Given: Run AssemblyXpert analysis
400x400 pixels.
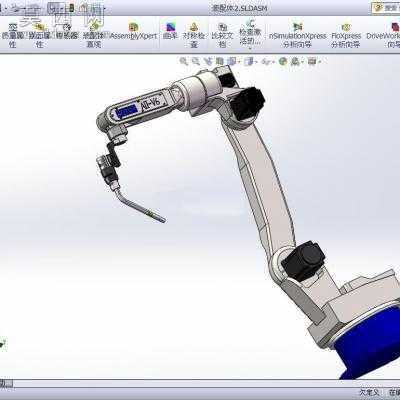Looking at the screenshot, I should tap(133, 32).
